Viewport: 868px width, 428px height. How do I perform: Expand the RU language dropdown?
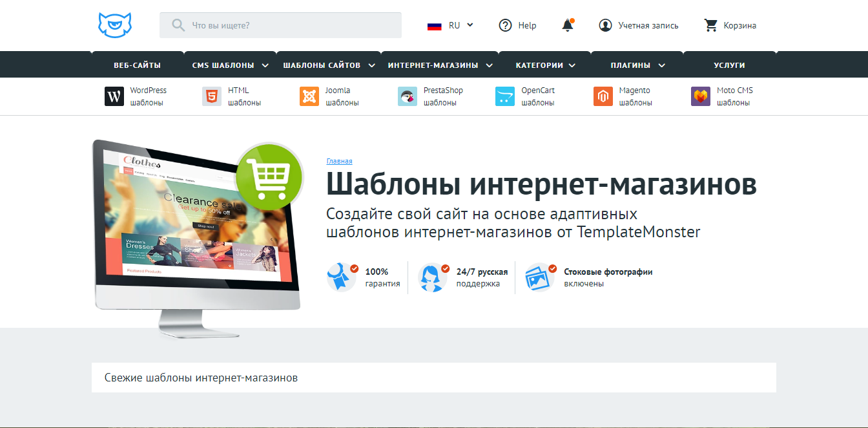(451, 25)
